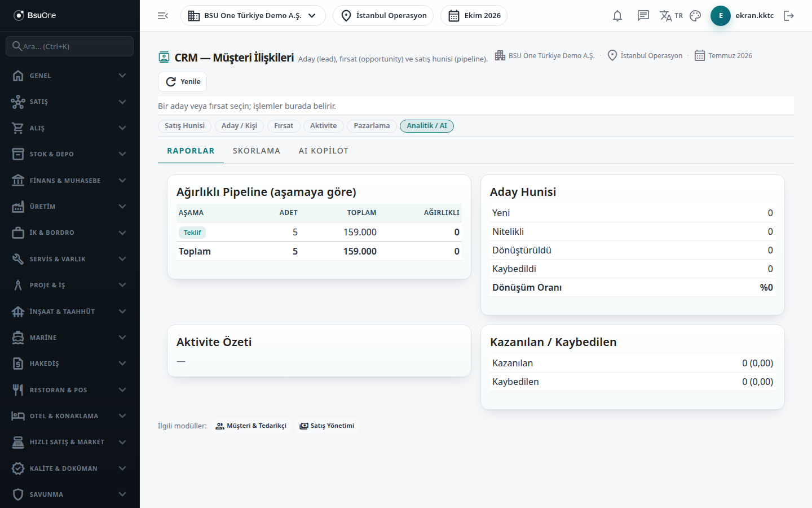Open the Satış module icon

pyautogui.click(x=18, y=102)
